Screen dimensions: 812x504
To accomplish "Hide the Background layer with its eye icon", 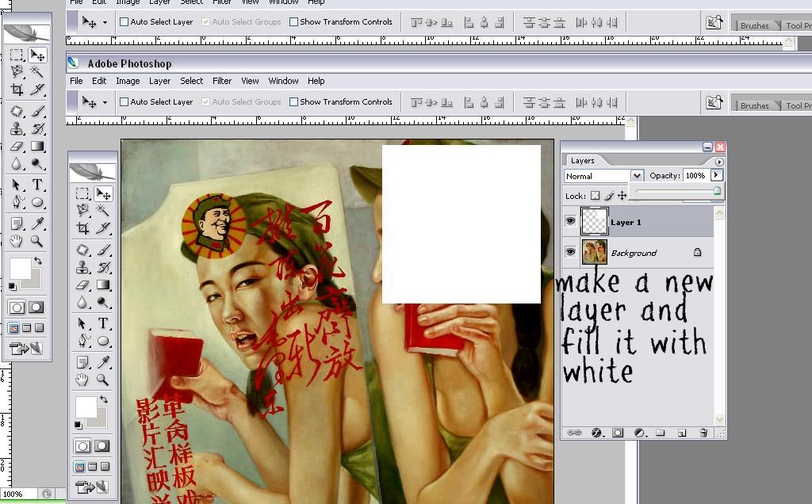I will [570, 252].
